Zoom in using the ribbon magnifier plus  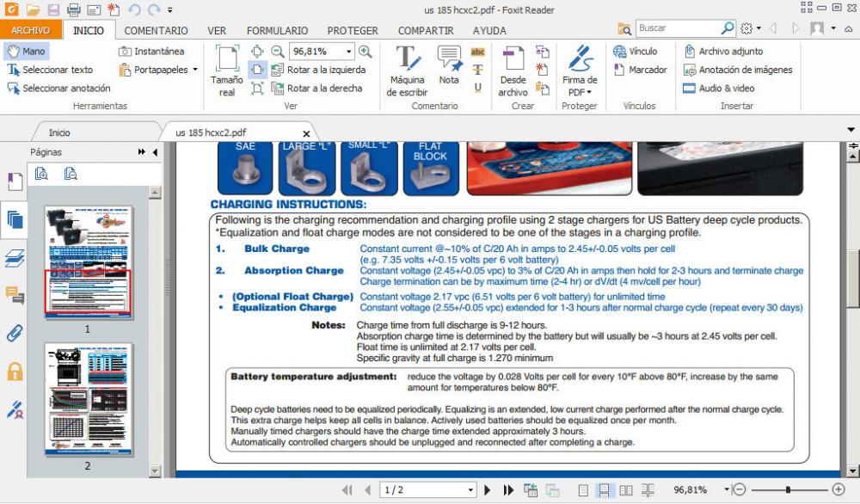pos(365,51)
